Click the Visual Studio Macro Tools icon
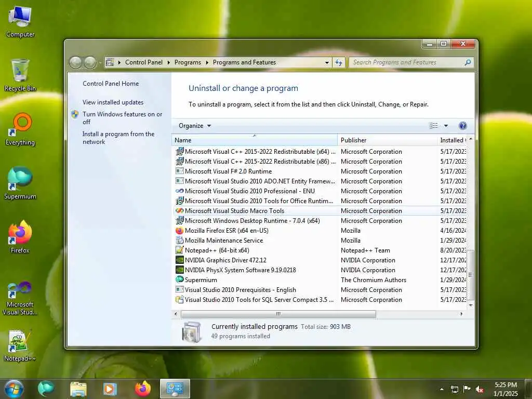Viewport: 532px width, 399px height. 179,211
